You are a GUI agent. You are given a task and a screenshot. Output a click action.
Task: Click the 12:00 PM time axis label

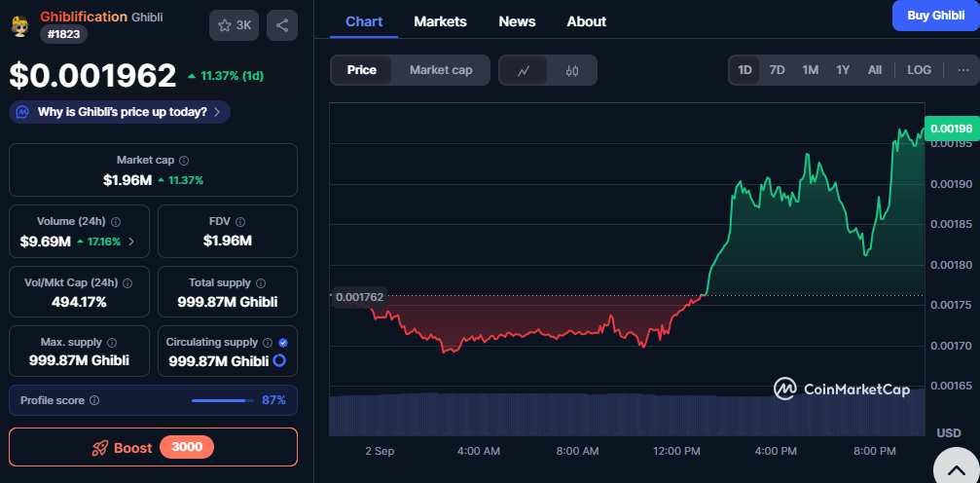coord(678,451)
